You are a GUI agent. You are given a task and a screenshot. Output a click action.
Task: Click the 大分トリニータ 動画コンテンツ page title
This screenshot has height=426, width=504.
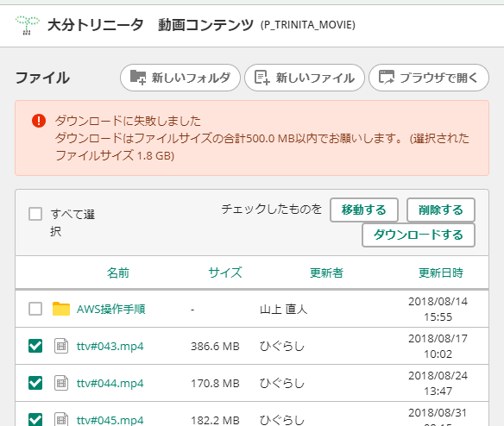(x=150, y=25)
